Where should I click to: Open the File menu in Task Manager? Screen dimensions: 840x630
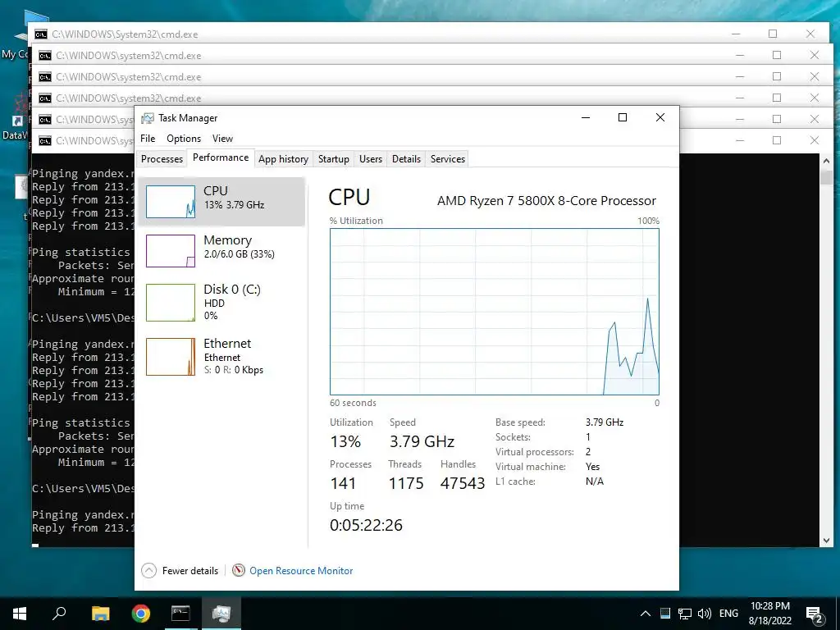pyautogui.click(x=148, y=138)
